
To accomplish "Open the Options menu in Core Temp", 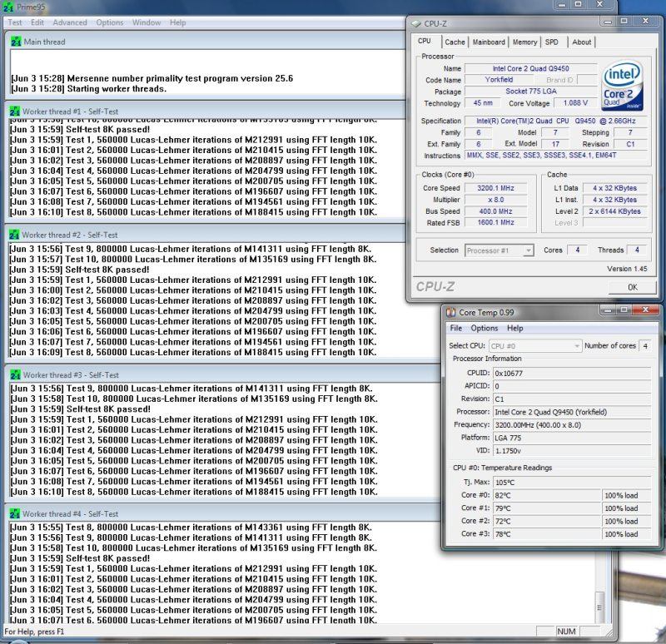I will 485,328.
